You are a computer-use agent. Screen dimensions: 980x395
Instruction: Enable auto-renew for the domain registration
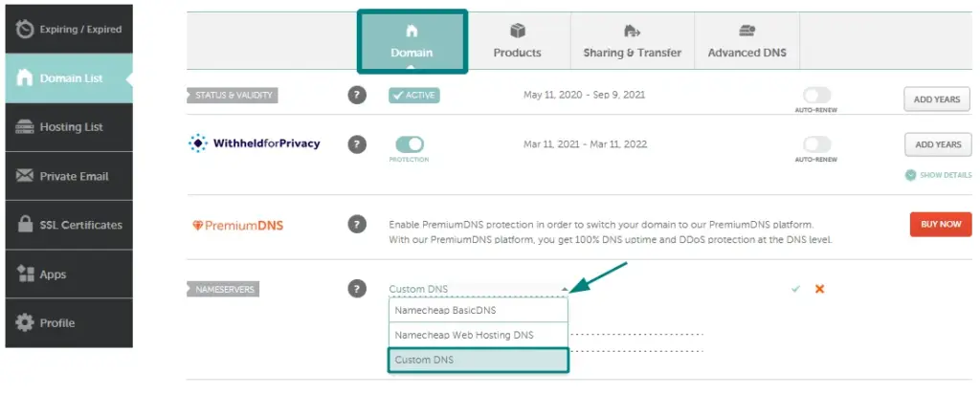tap(816, 95)
